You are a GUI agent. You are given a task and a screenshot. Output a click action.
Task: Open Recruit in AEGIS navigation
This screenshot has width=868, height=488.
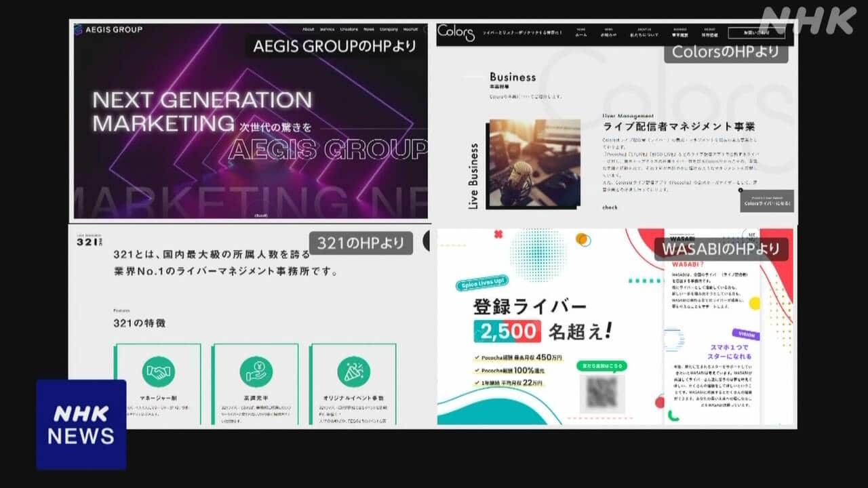[410, 30]
